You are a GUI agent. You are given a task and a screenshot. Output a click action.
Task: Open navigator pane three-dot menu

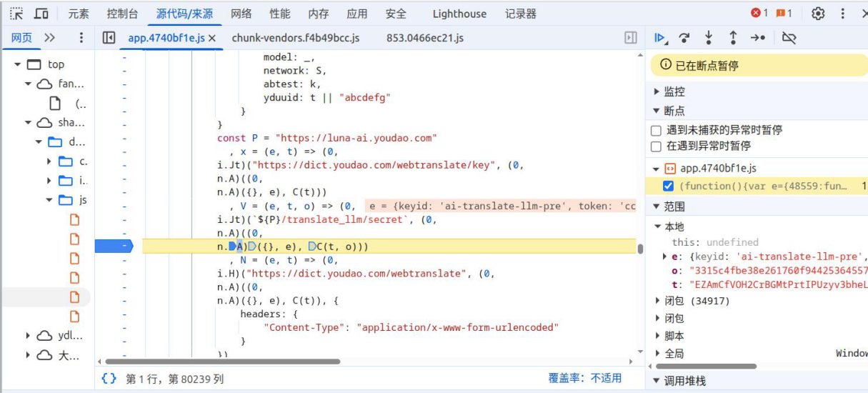click(81, 38)
